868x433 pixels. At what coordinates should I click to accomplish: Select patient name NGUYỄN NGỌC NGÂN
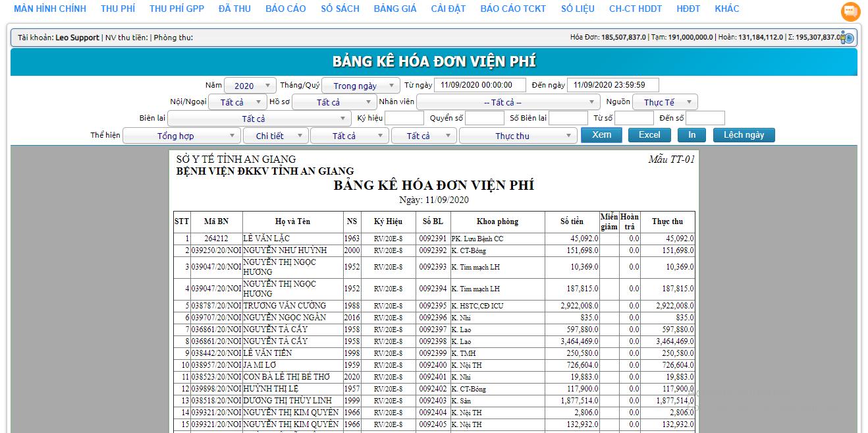[x=285, y=318]
